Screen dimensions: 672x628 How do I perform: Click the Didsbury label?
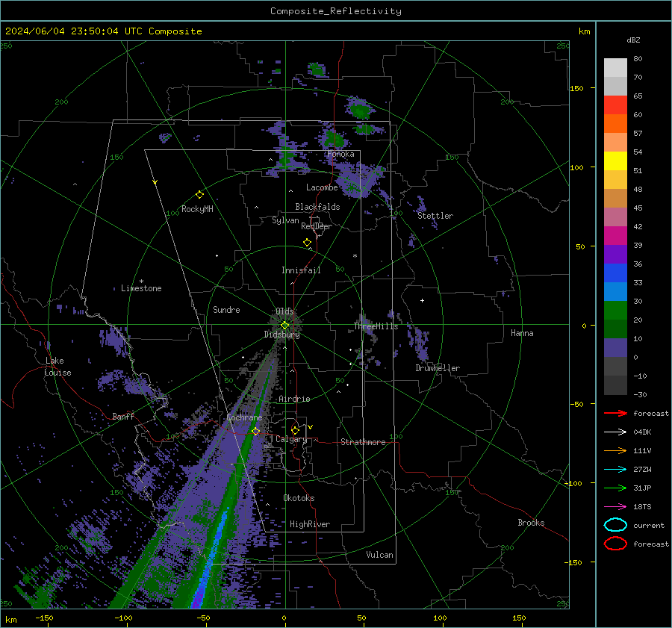(281, 335)
